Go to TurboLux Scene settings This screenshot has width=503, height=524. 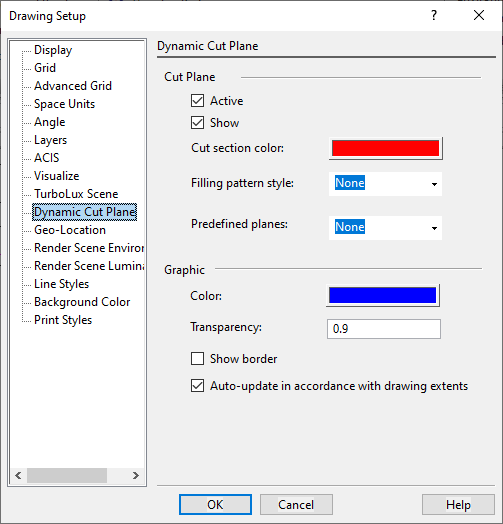[76, 194]
